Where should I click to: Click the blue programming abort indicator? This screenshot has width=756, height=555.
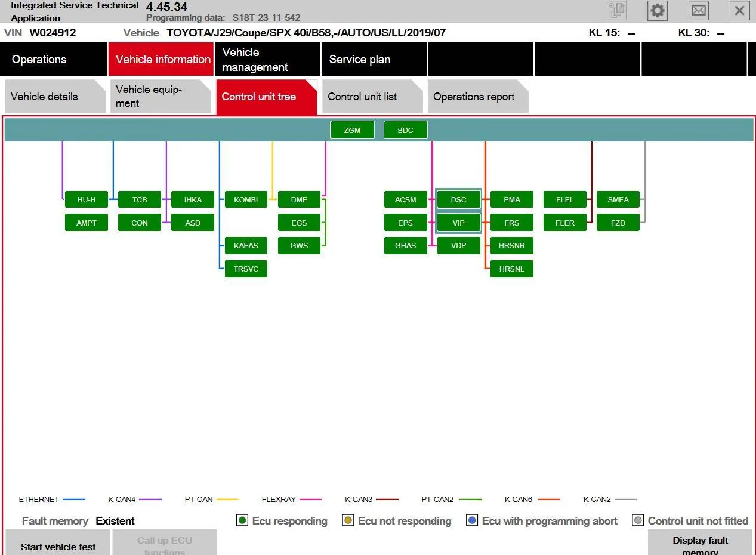(472, 520)
